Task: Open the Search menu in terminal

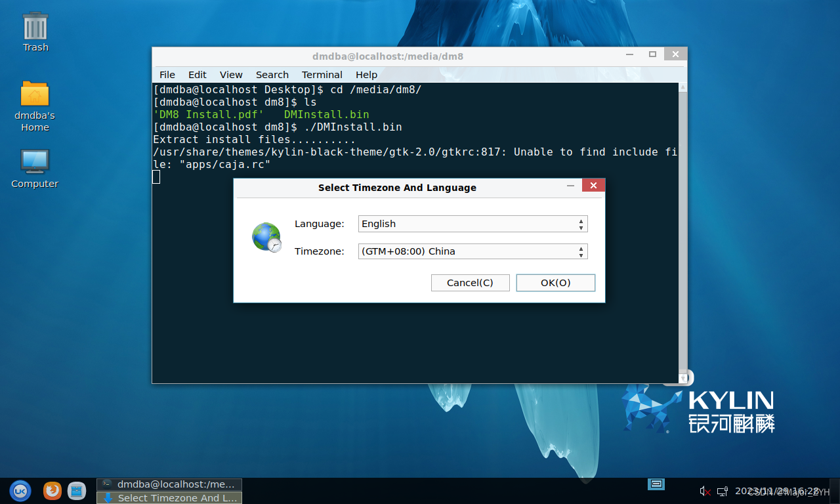Action: 272,75
